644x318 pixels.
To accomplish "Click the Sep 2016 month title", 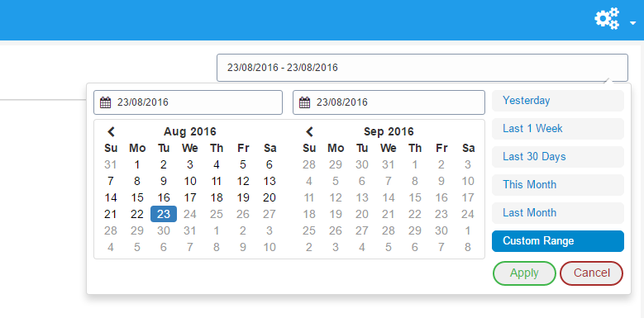I will (389, 131).
